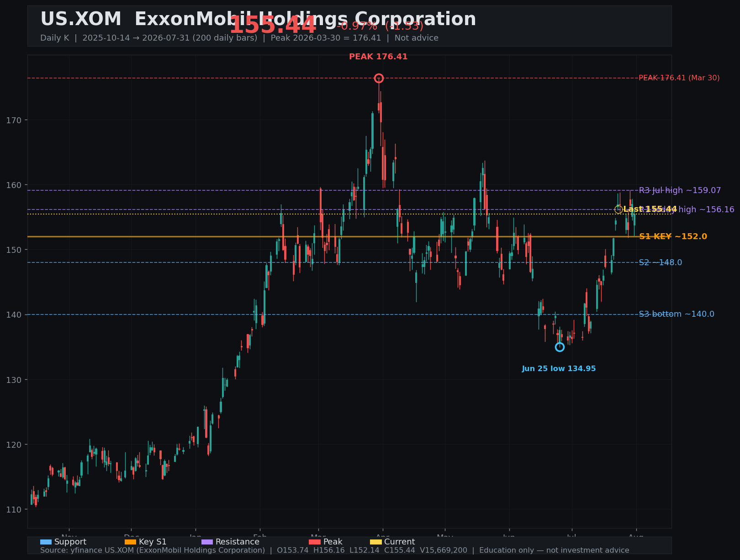
Task: Click the "Peak" legend label
Action: 333,542
